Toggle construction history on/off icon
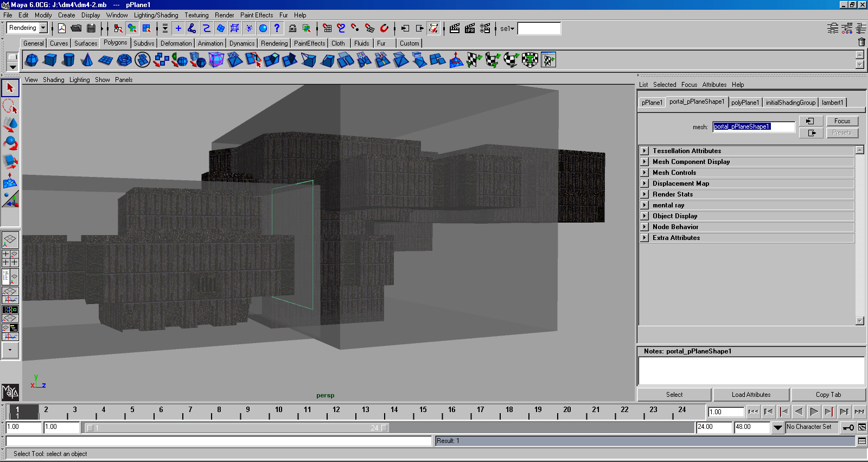This screenshot has height=462, width=868. tap(433, 28)
